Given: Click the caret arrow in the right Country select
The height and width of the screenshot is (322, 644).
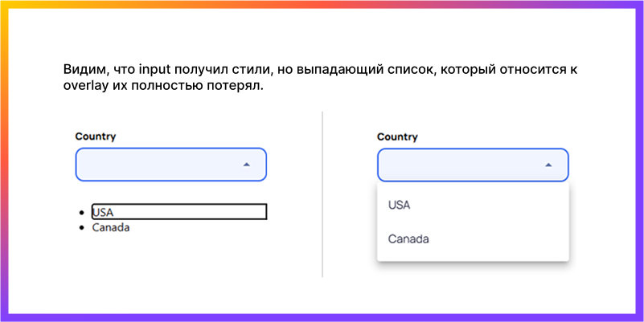Looking at the screenshot, I should click(548, 165).
